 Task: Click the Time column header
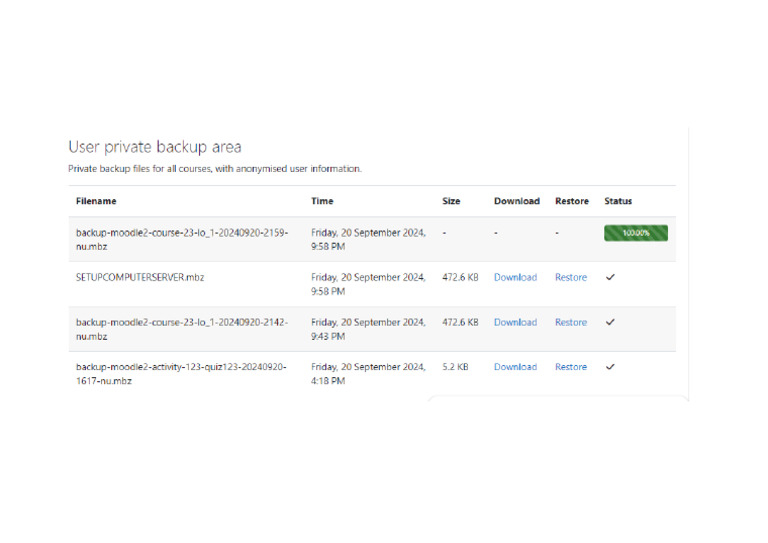(x=322, y=201)
